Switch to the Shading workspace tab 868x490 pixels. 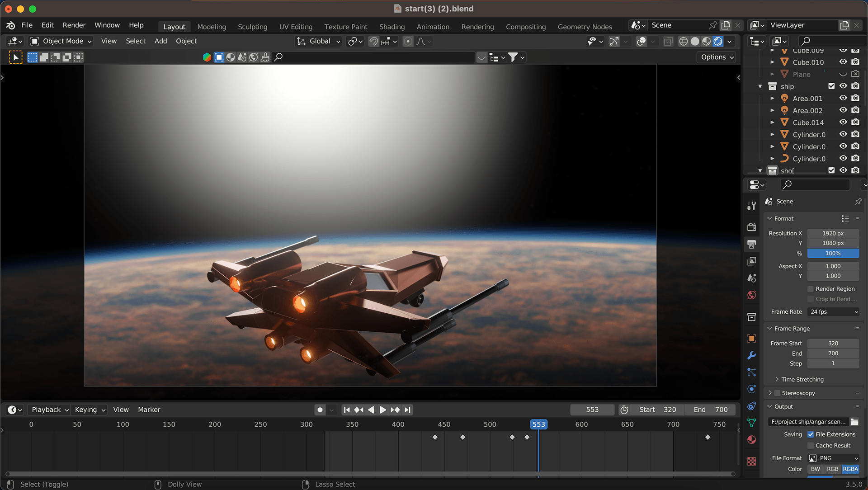tap(392, 27)
